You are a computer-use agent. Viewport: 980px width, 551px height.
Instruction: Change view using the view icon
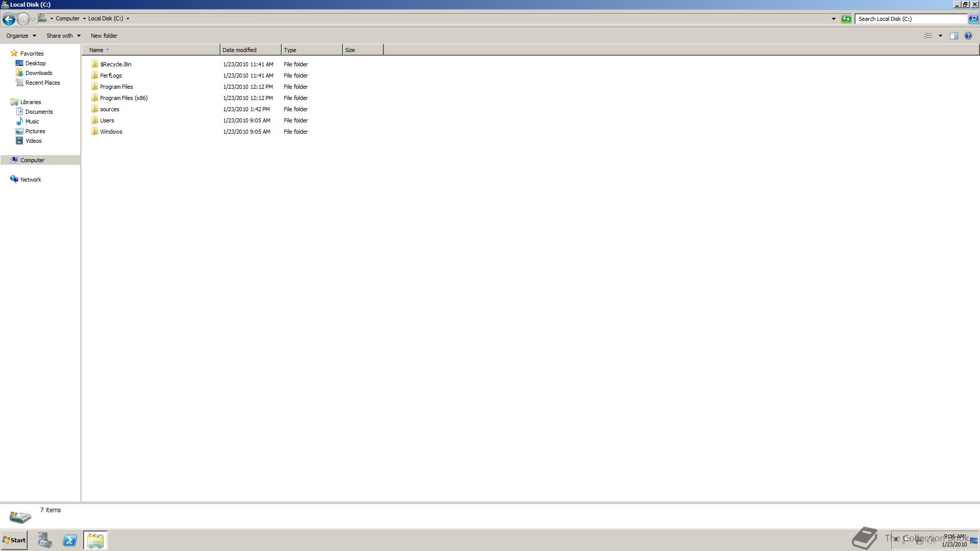click(x=928, y=36)
